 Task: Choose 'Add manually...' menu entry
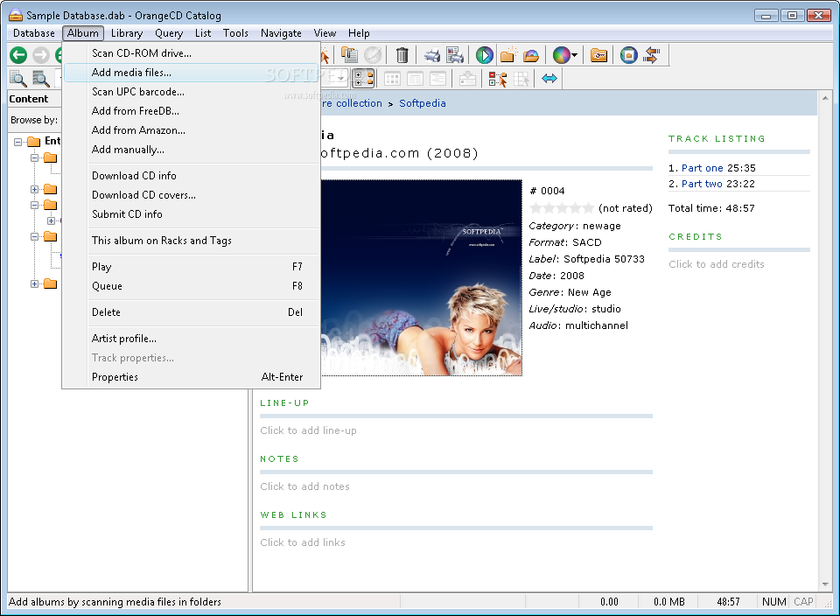click(x=192, y=150)
